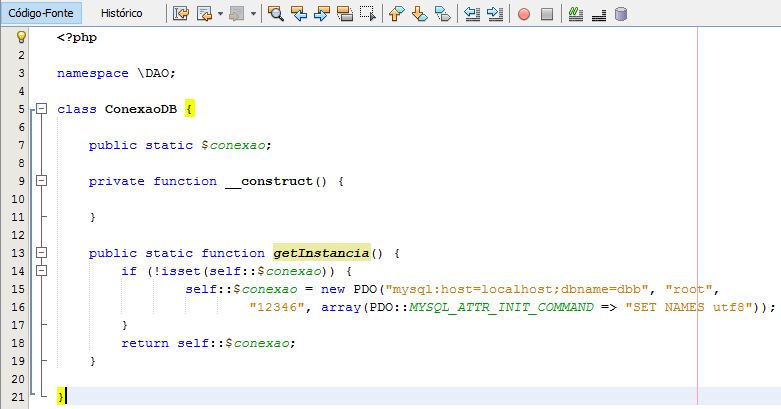
Task: Collapse the getInstancia function fold
Action: [42, 253]
